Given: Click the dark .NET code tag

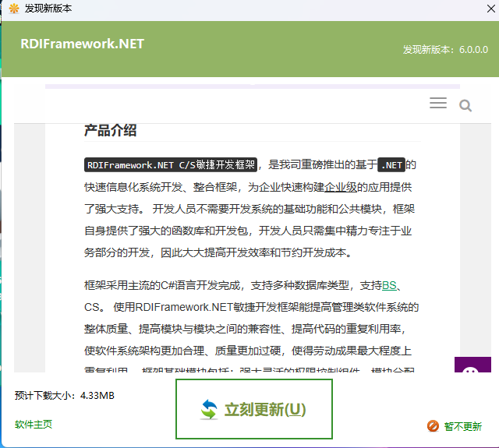Looking at the screenshot, I should coord(391,165).
